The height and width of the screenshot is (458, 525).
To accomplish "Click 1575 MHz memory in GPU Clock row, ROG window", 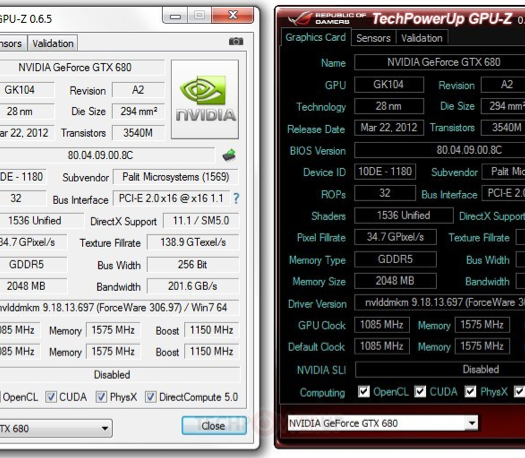I will click(482, 324).
